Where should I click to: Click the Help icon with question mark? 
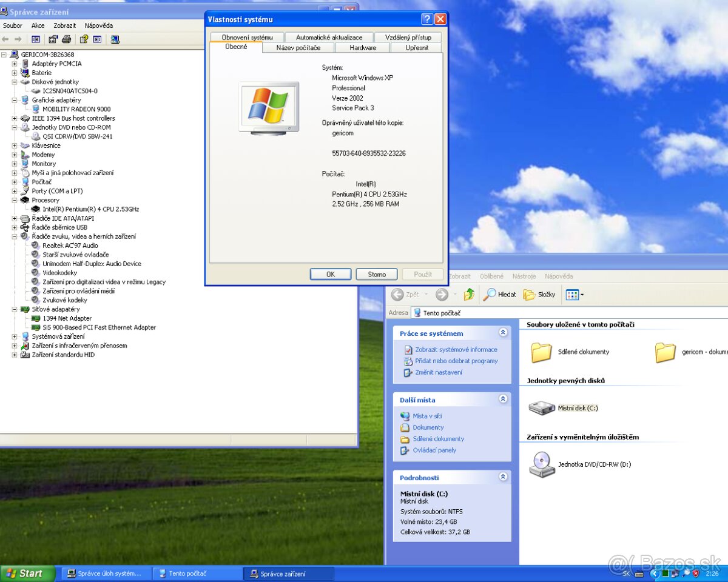click(x=84, y=39)
